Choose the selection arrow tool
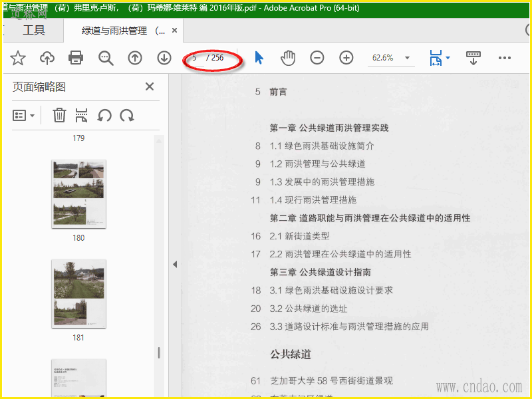The width and height of the screenshot is (532, 399). click(259, 58)
